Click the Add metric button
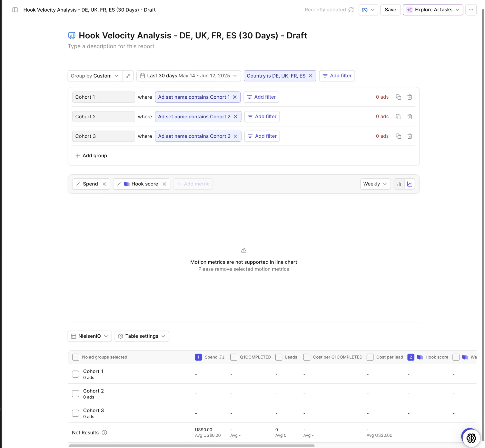 coord(193,184)
